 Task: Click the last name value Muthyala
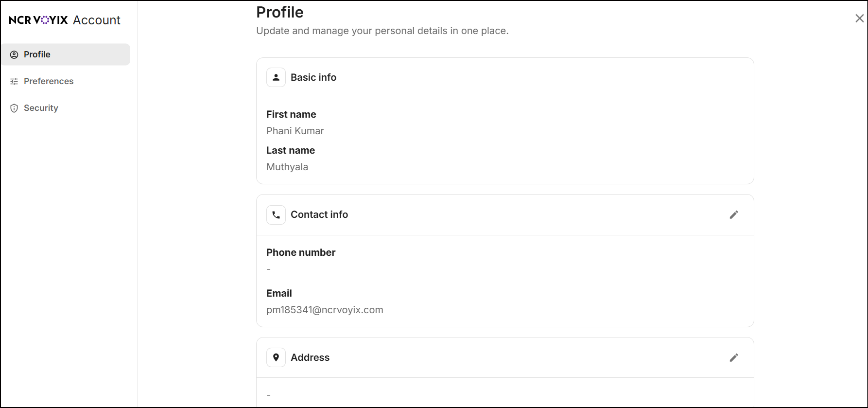click(287, 167)
